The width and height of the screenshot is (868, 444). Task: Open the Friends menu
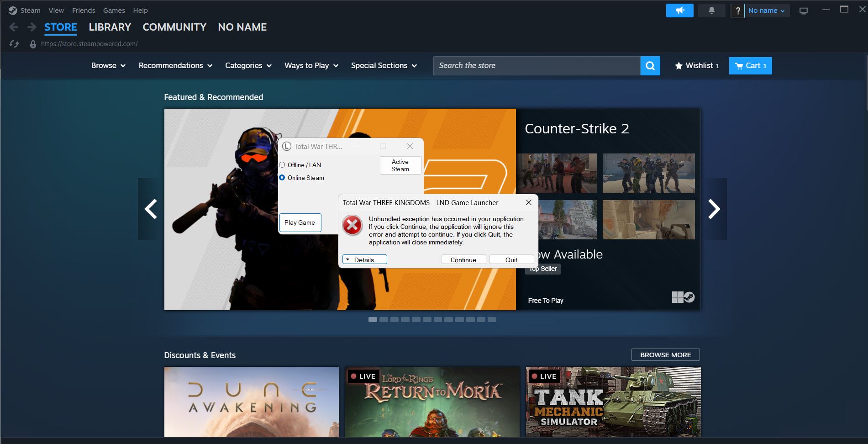pyautogui.click(x=84, y=10)
